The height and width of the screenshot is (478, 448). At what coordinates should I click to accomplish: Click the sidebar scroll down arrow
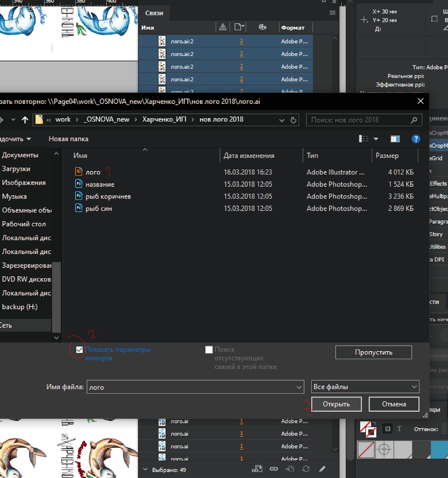coord(56,338)
